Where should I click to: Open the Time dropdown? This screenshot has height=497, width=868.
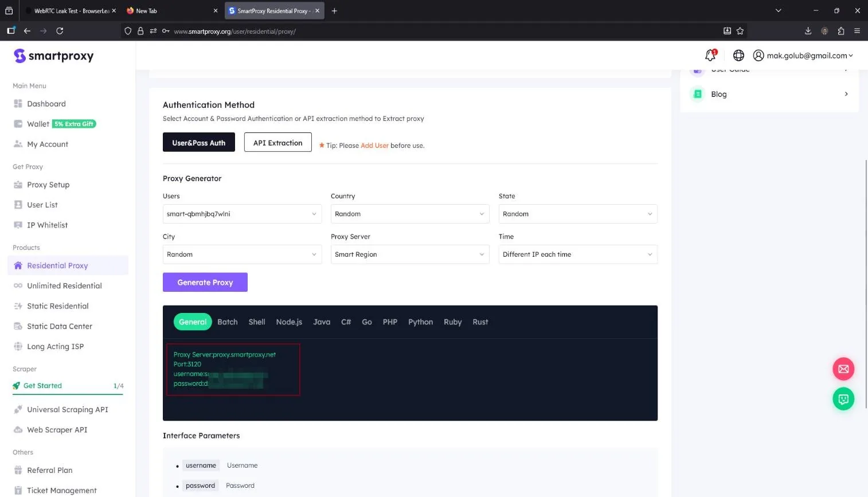pos(578,255)
